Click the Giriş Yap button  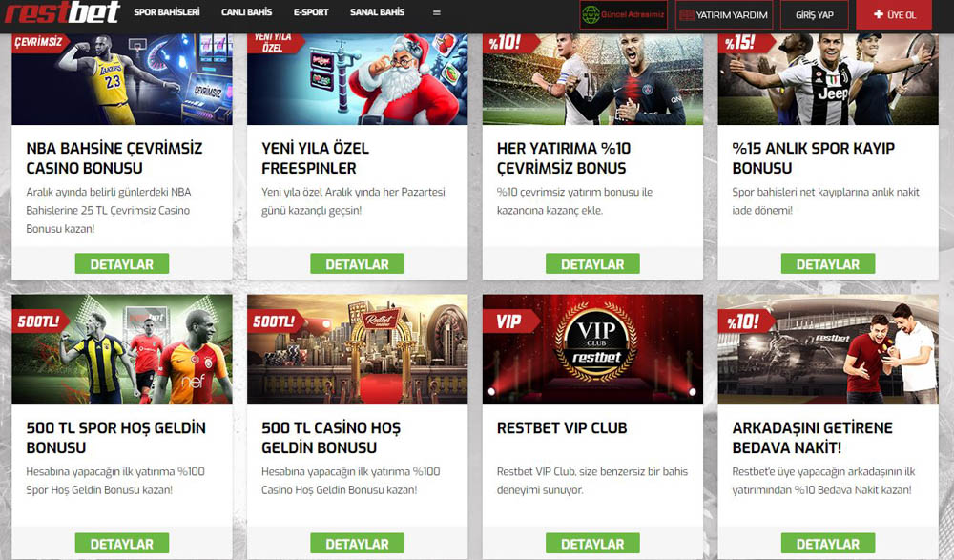[x=814, y=14]
